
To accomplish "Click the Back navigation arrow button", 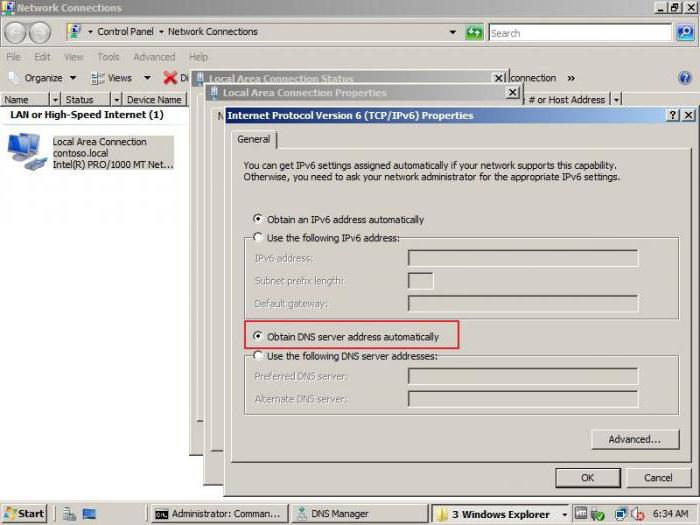I will coord(14,32).
